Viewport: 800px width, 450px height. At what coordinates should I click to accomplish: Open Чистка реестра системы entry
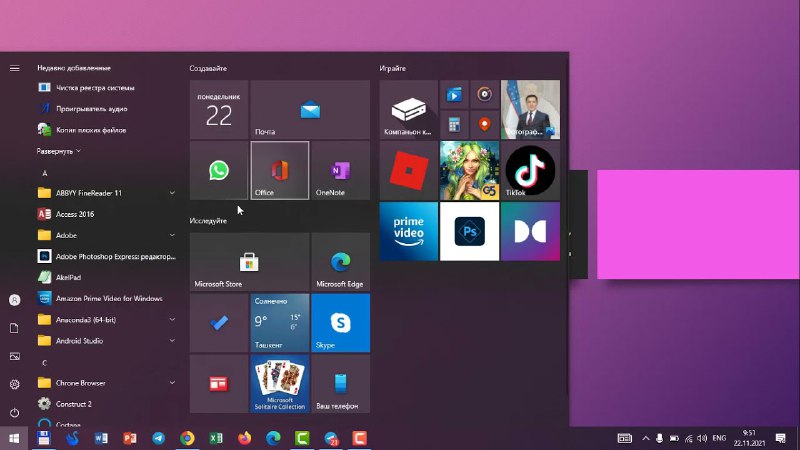tap(106, 88)
